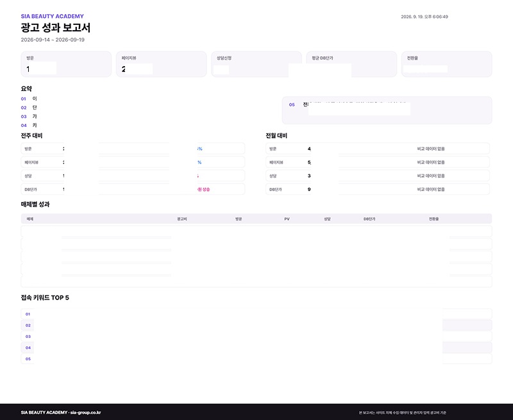Click the 매체별 성과 section heading

pyautogui.click(x=35, y=205)
